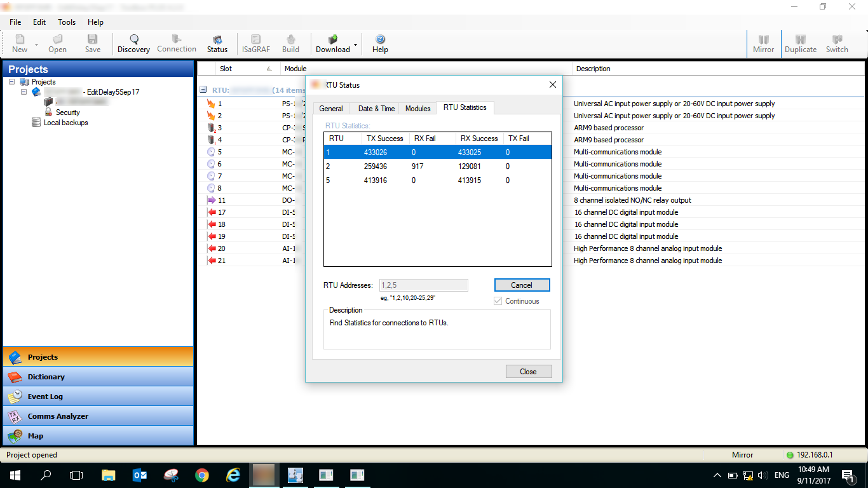Open Internet Explorer from the taskbar
Image resolution: width=868 pixels, height=488 pixels.
233,475
